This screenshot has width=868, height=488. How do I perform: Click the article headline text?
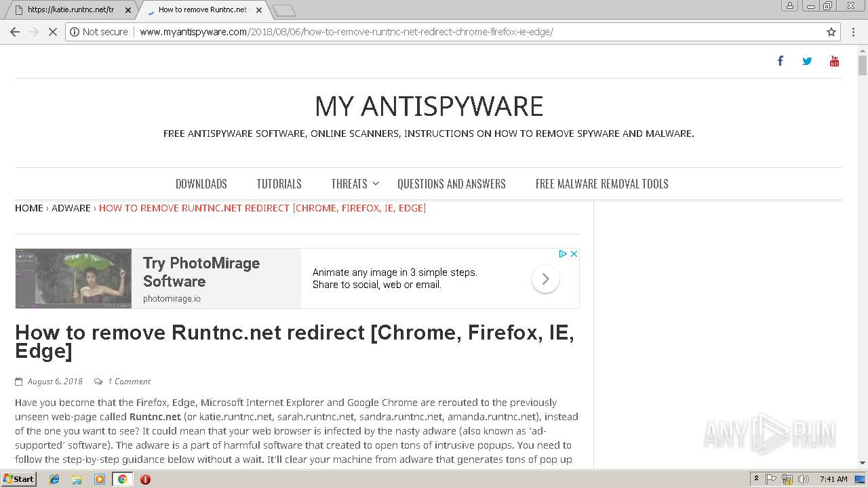(295, 342)
